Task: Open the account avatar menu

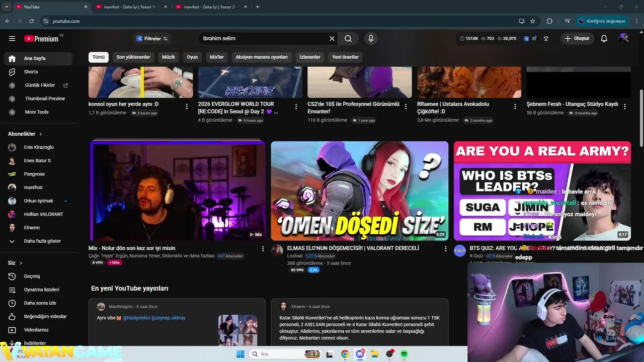Action: [623, 39]
